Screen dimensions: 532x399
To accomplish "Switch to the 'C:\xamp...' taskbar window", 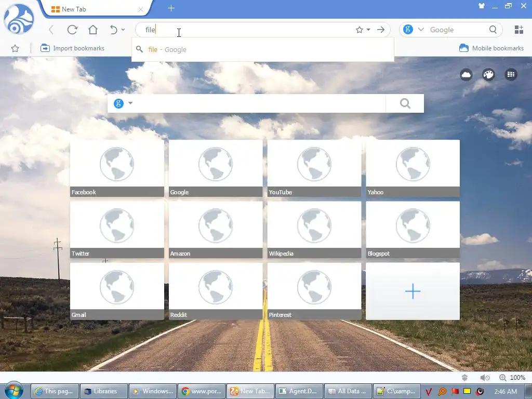I will pos(396,391).
